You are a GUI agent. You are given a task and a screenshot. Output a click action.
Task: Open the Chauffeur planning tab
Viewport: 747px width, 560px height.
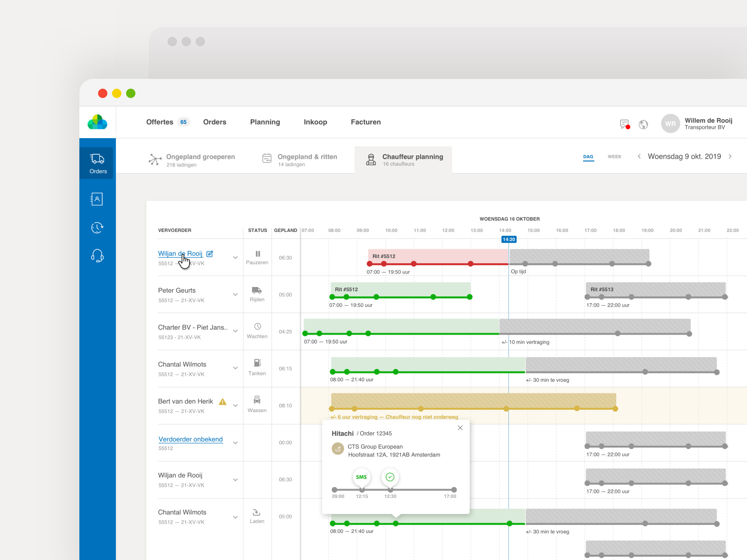(x=412, y=159)
